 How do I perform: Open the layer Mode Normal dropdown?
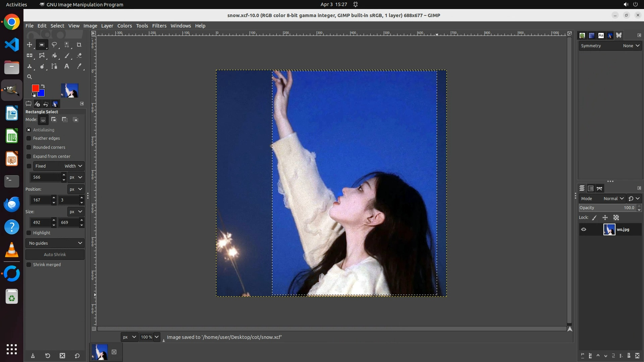click(613, 199)
